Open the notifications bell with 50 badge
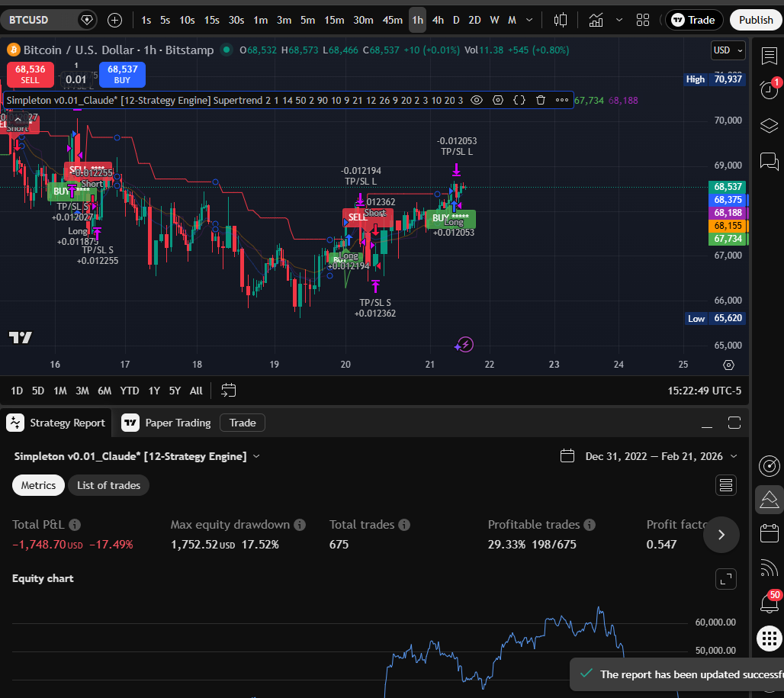 pyautogui.click(x=769, y=603)
